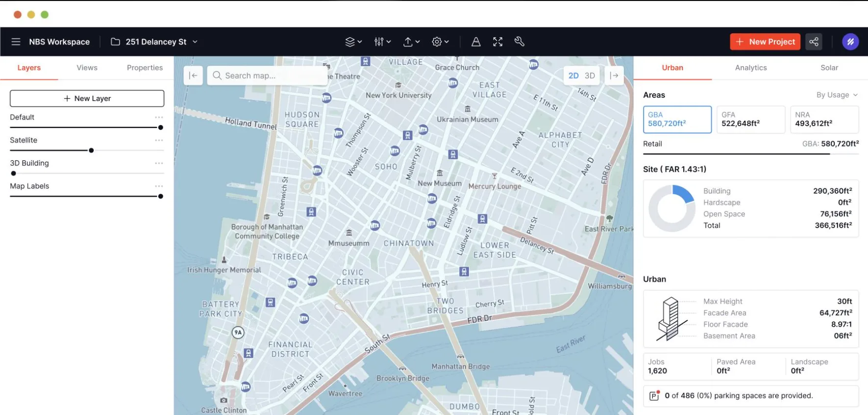Switch the map to 3D mode
Screen dimensions: 868x415
(x=590, y=76)
